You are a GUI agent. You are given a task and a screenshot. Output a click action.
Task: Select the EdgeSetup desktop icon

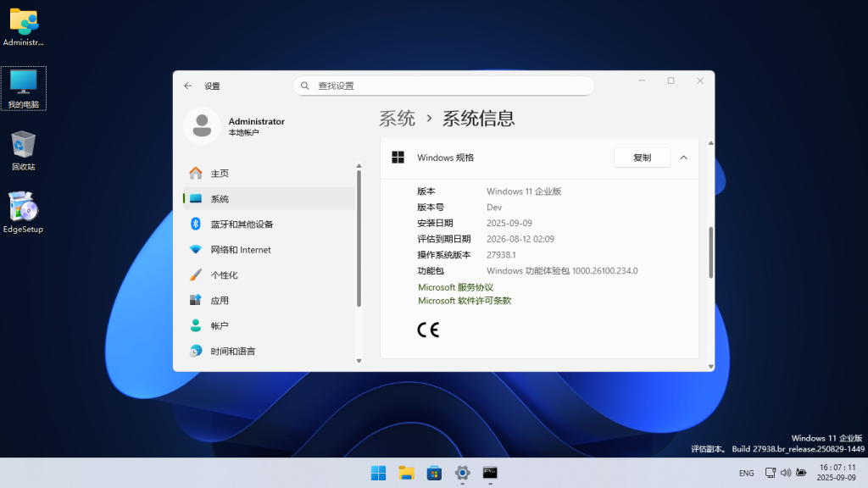(x=23, y=213)
